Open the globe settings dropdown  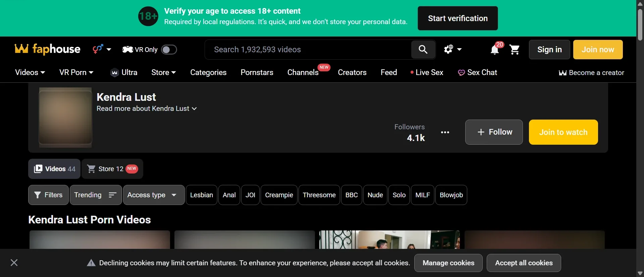coord(453,49)
